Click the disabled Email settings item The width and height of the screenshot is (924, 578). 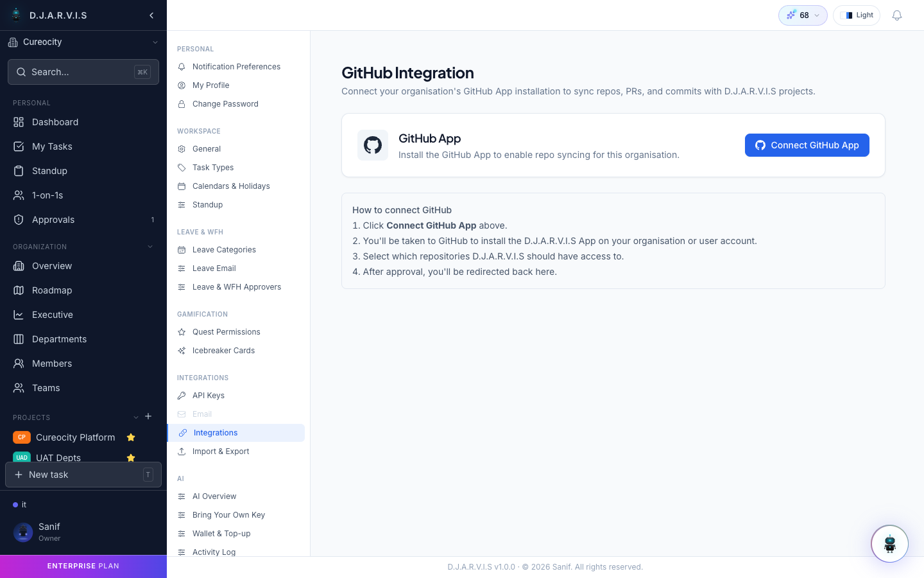(236, 414)
